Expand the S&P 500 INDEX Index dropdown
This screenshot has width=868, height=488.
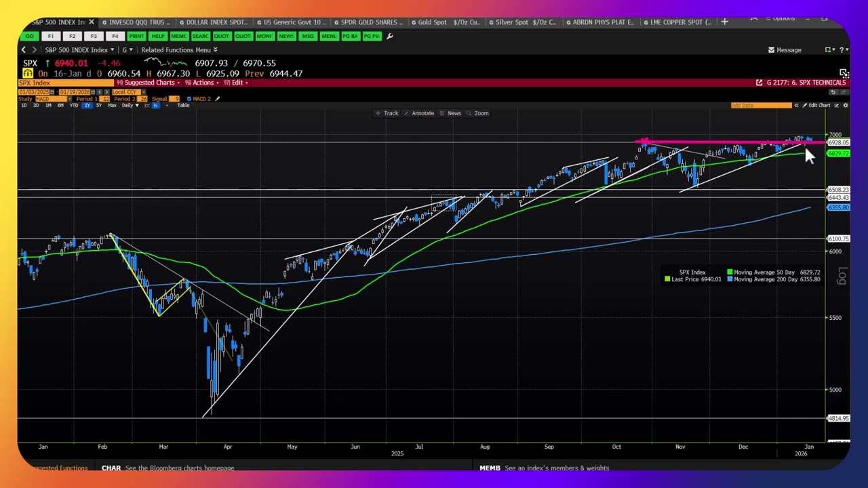(79, 50)
